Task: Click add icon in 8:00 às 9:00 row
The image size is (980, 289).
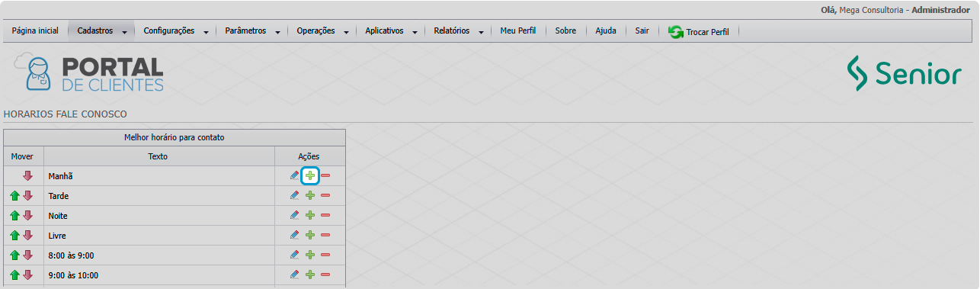Action: click(x=310, y=255)
